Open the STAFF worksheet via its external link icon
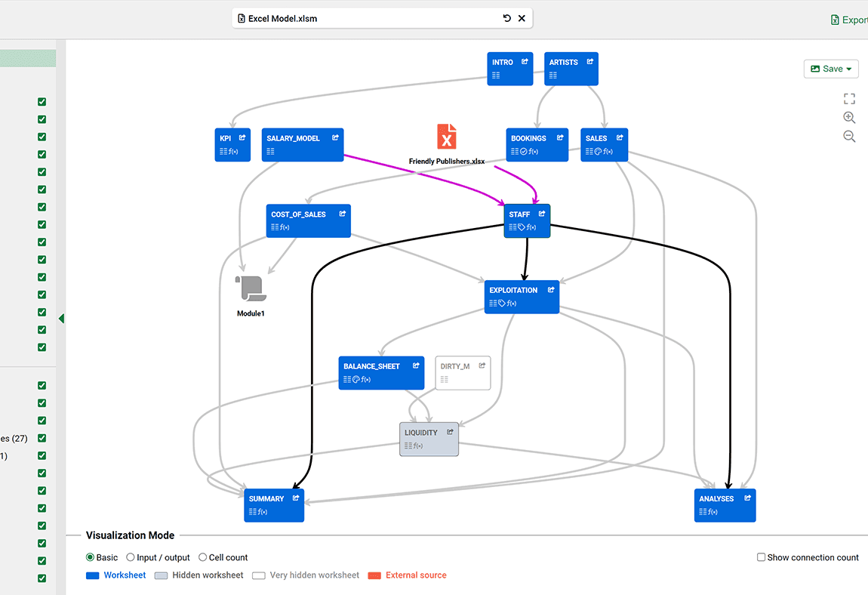 tap(543, 214)
